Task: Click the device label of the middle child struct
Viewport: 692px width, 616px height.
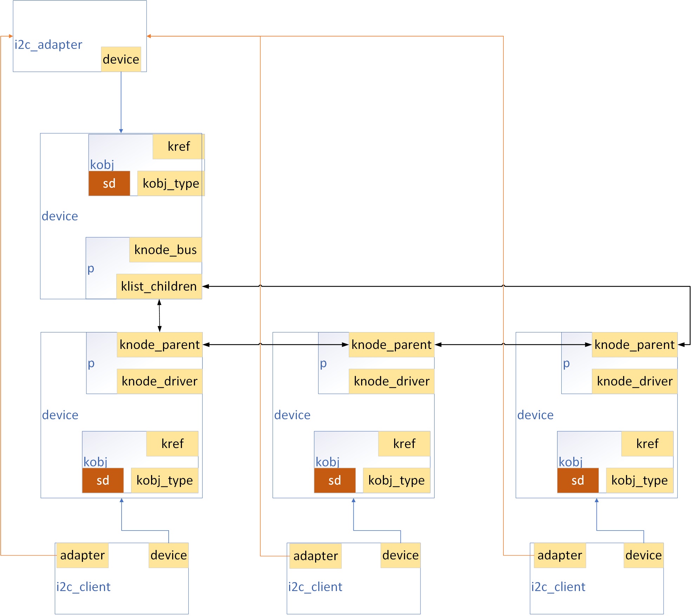Action: coord(292,415)
